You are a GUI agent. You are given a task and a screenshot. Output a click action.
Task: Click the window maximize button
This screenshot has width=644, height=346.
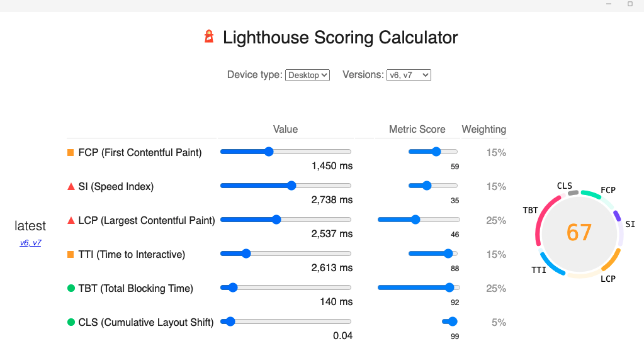[630, 4]
